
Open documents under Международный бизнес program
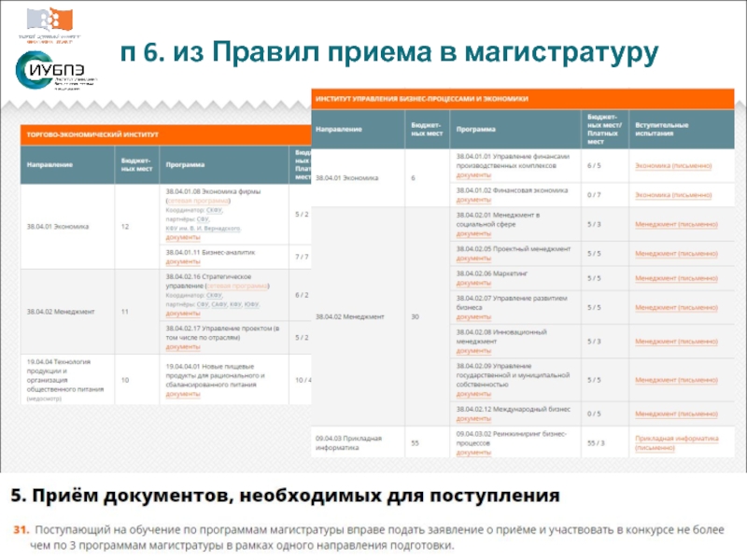click(473, 417)
